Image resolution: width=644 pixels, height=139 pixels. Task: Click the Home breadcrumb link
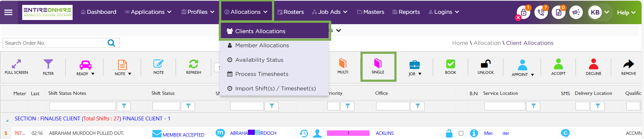[x=460, y=43]
